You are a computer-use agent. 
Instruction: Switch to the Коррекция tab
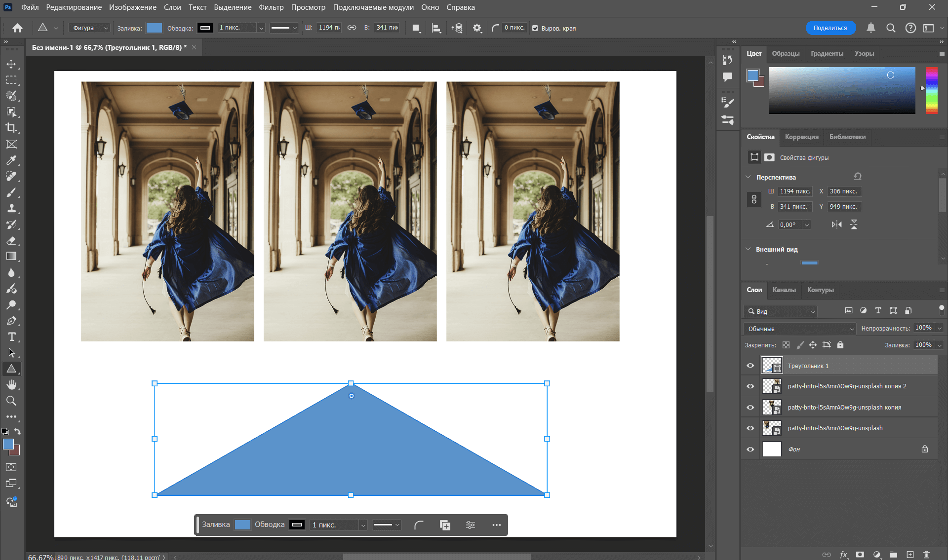(802, 137)
